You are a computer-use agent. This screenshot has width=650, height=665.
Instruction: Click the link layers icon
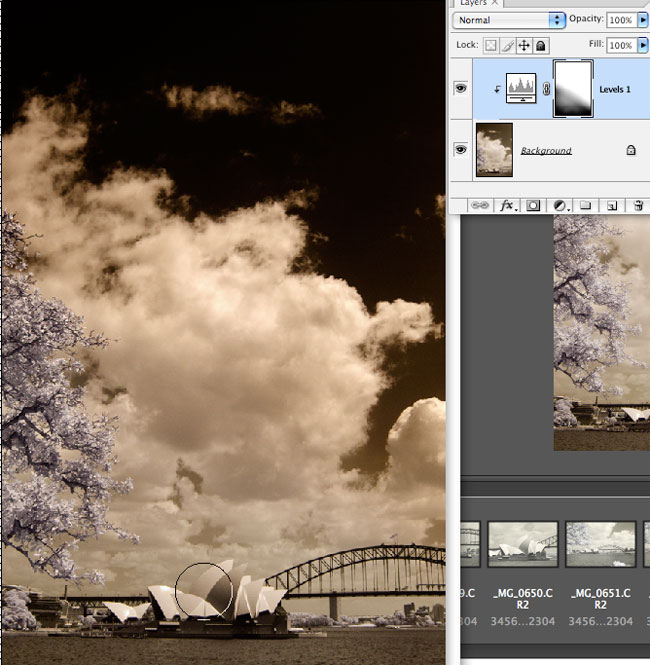(x=481, y=205)
